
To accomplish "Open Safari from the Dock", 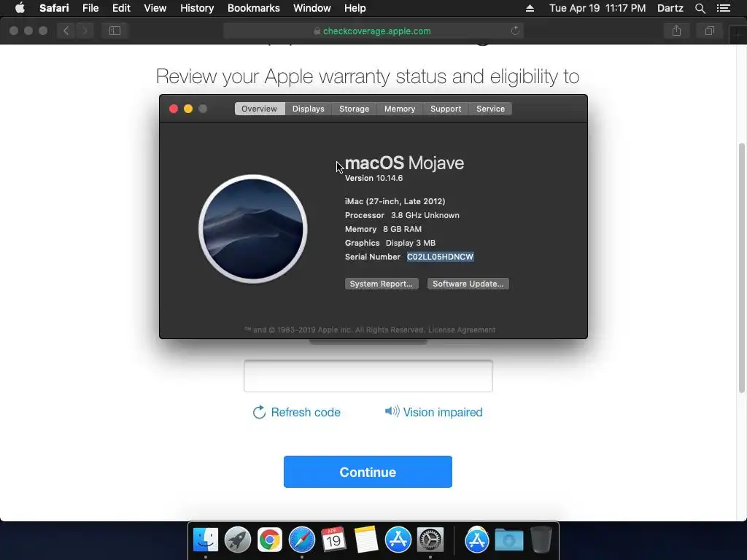I will click(x=301, y=540).
